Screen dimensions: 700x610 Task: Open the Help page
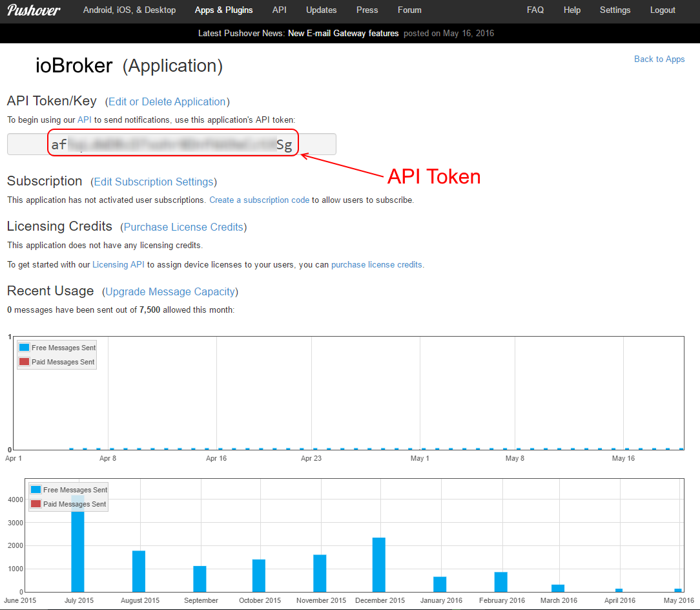click(572, 10)
